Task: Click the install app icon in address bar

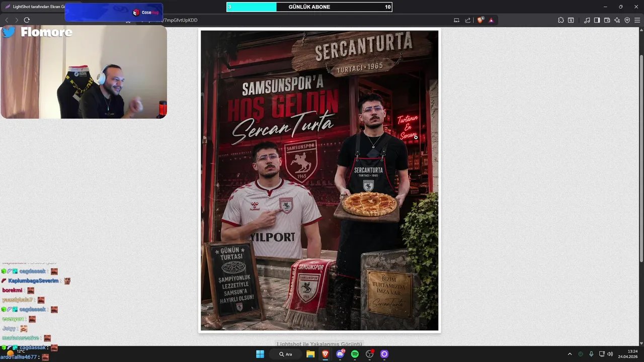Action: pyautogui.click(x=456, y=20)
